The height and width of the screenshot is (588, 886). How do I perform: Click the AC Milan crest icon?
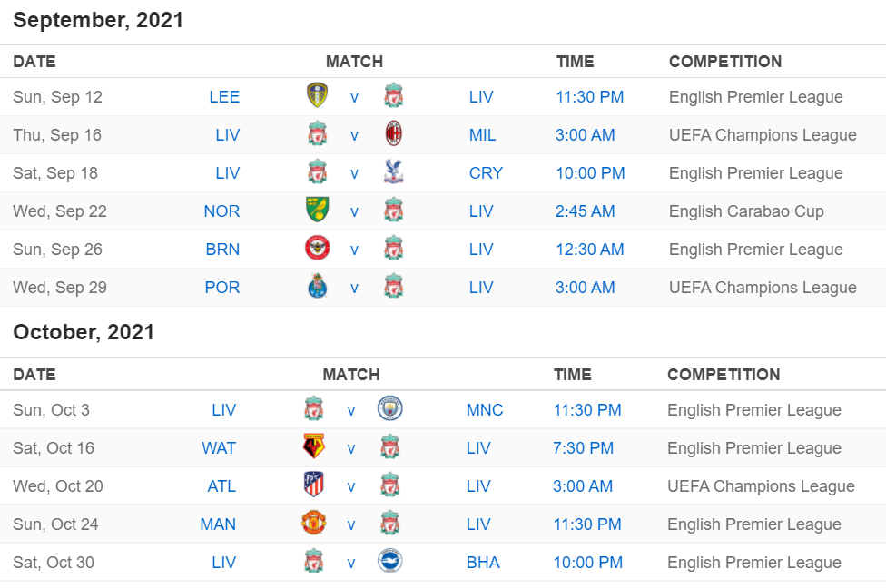pyautogui.click(x=393, y=134)
